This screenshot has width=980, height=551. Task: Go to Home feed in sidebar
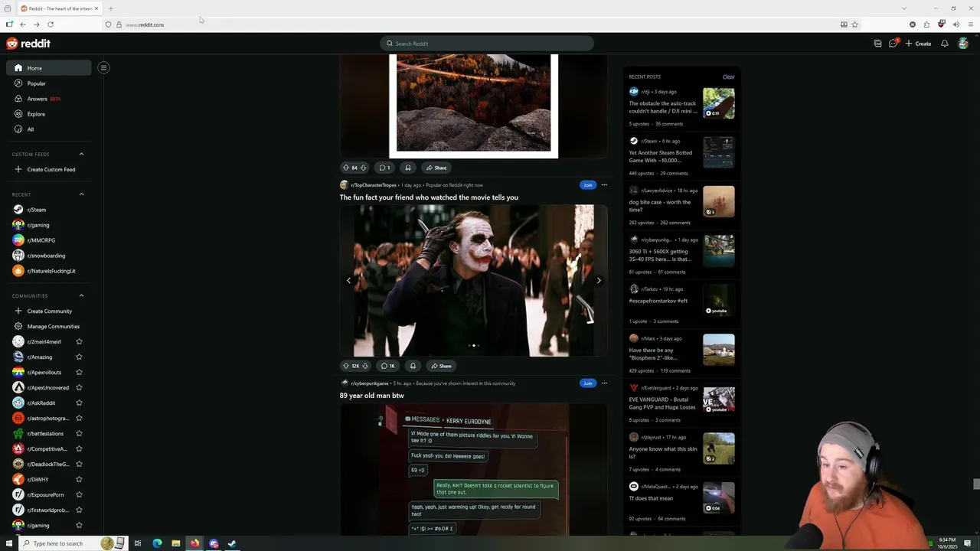tap(49, 68)
